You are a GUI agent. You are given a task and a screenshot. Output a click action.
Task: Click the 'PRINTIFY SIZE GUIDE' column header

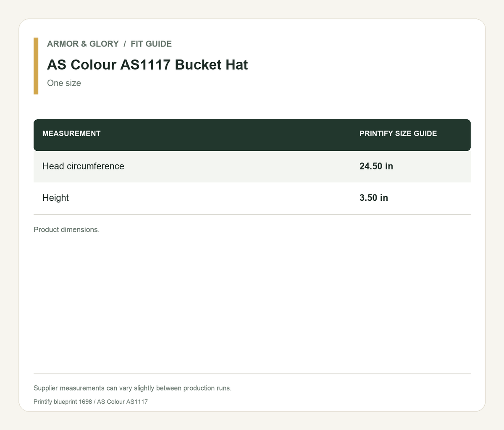398,134
